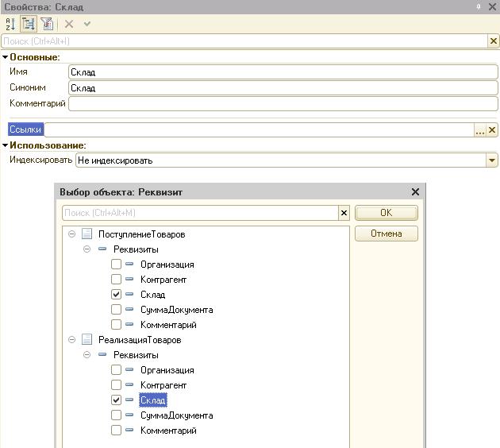Click the cancel changes X toolbar icon

[69, 24]
